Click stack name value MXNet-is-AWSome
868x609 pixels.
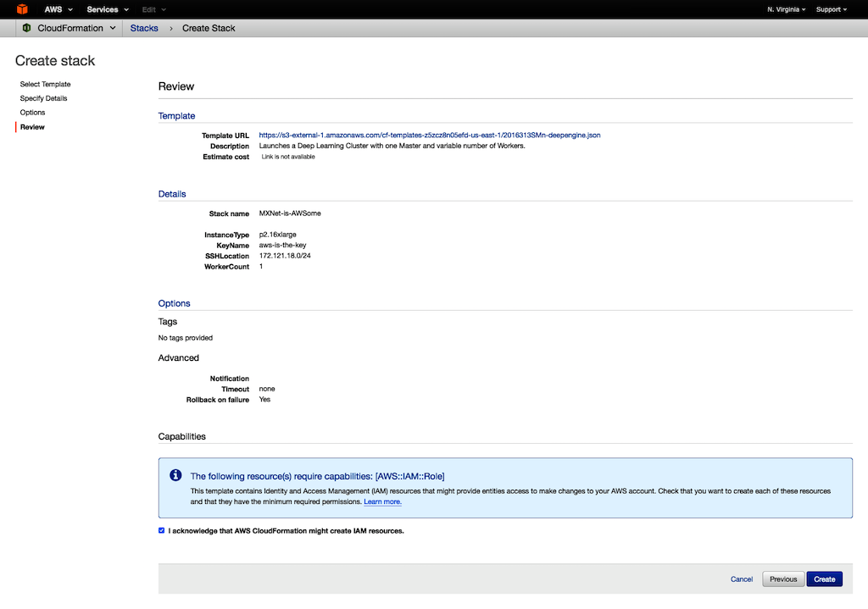(x=290, y=213)
